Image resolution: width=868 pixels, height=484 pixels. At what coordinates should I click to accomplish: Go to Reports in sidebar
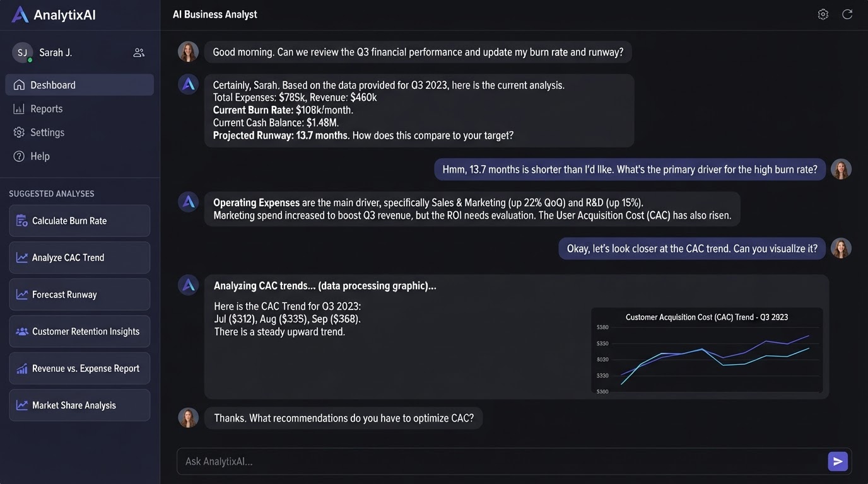tap(79, 109)
